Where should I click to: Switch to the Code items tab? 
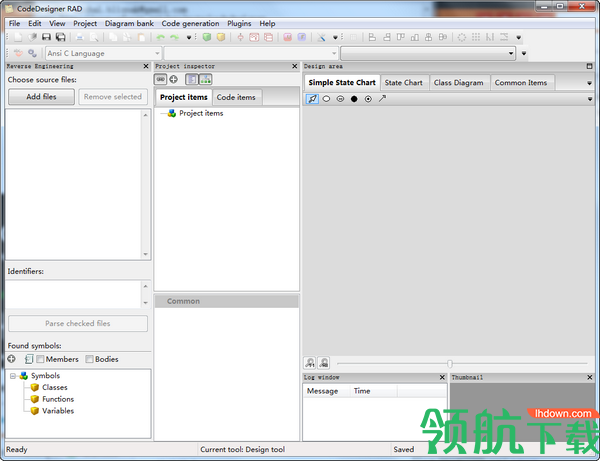pos(236,97)
